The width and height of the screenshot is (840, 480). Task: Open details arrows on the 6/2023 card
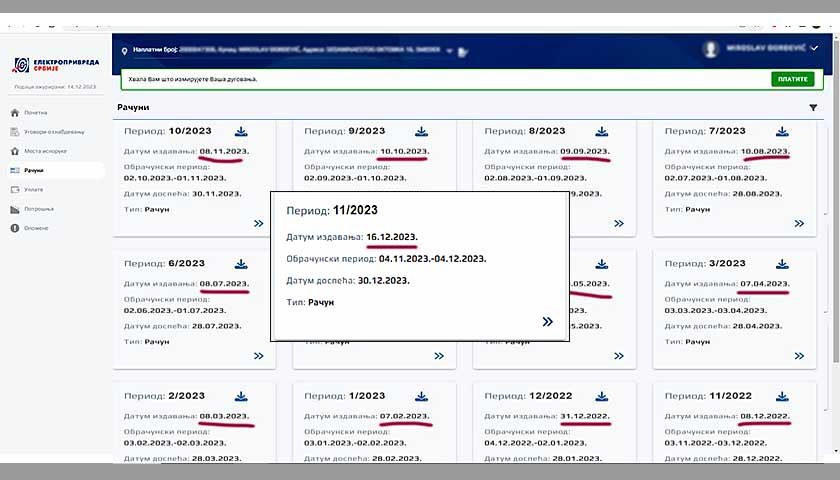pyautogui.click(x=259, y=356)
